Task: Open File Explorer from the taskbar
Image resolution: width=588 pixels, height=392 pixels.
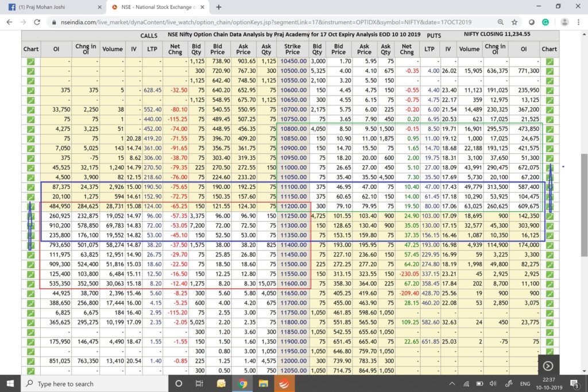Action: (263, 383)
